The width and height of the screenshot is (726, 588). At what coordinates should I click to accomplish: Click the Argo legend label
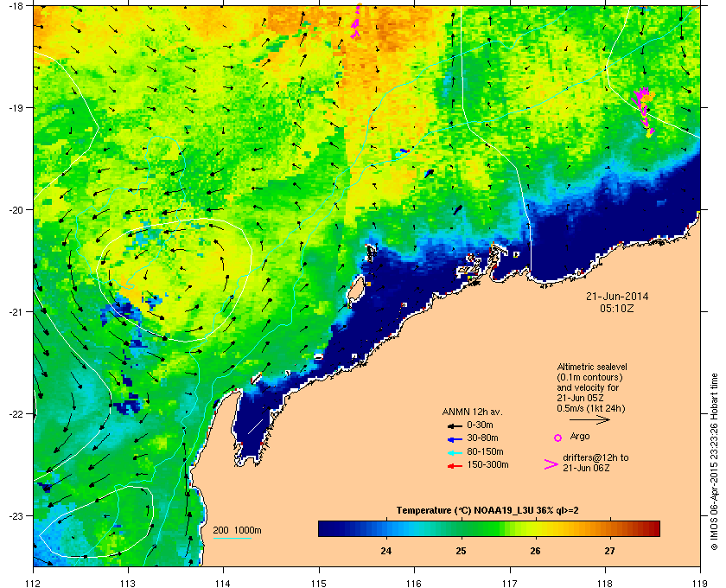(580, 437)
